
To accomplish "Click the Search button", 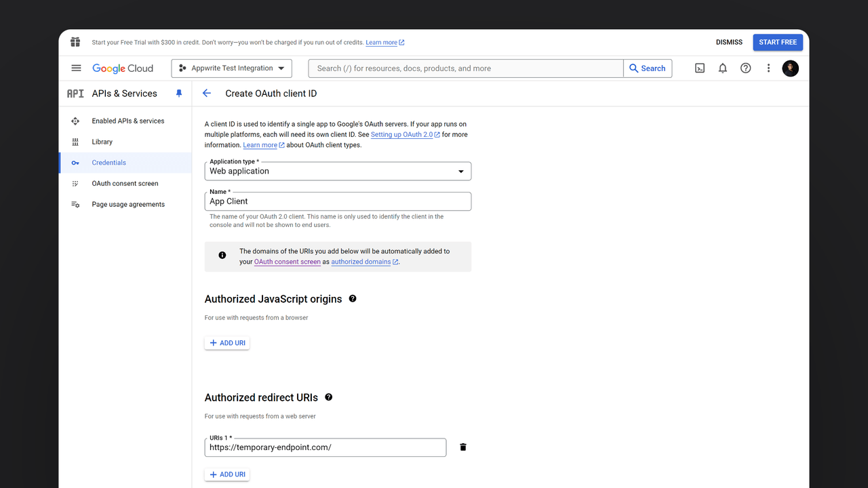I will click(x=648, y=68).
